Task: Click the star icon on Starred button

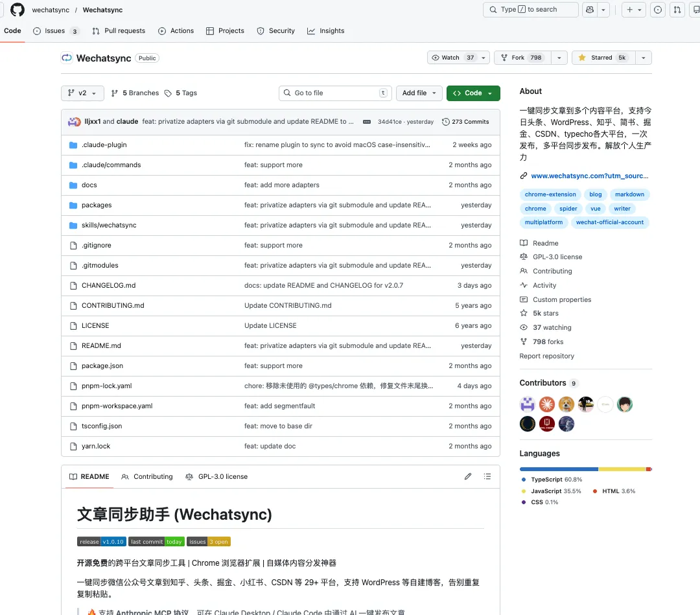Action: click(x=581, y=58)
